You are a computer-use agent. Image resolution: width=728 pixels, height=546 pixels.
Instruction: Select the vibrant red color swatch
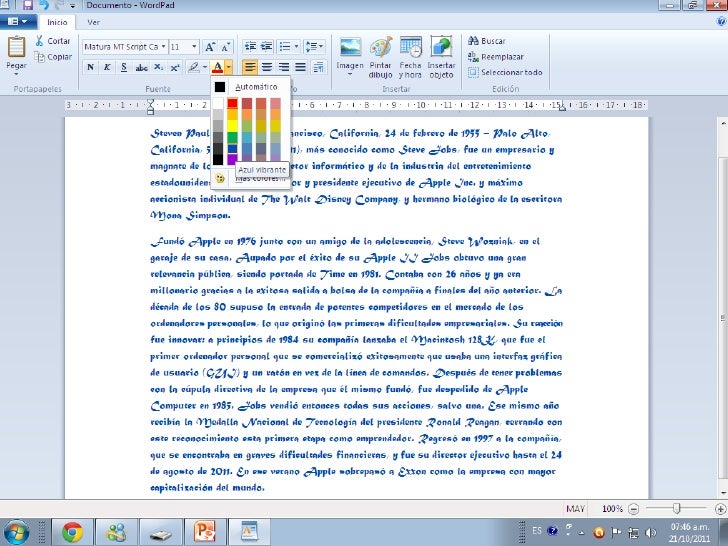[232, 103]
